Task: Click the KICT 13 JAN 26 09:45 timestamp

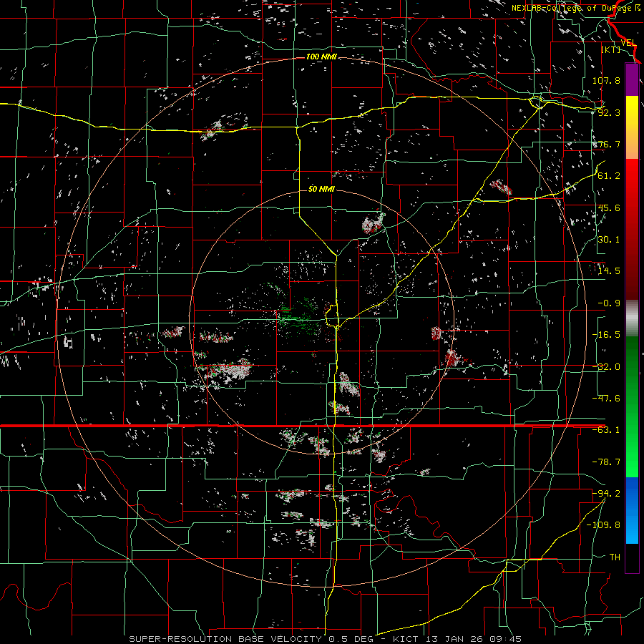Action: click(x=457, y=639)
